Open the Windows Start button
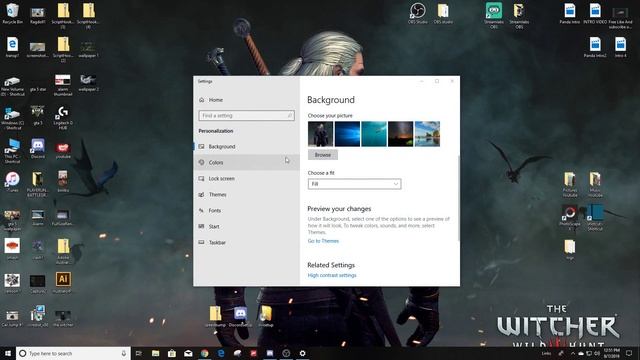Image resolution: width=640 pixels, height=360 pixels. [x=8, y=353]
